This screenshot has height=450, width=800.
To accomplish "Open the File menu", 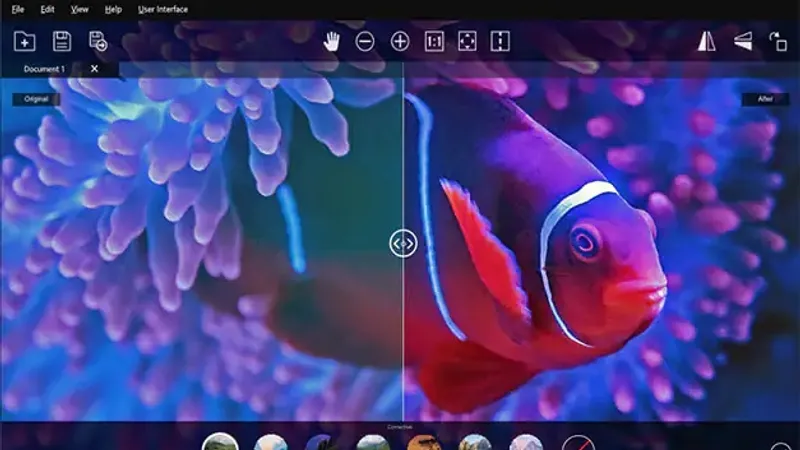I will pos(18,9).
